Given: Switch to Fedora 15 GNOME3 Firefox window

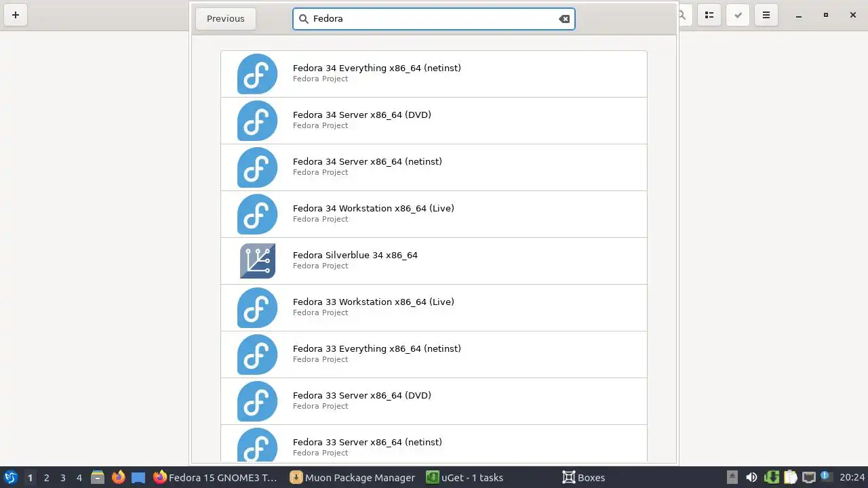Looking at the screenshot, I should tap(216, 478).
